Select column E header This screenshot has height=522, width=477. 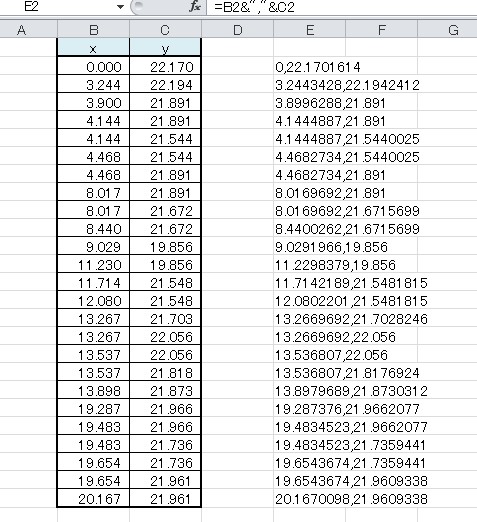coord(310,30)
